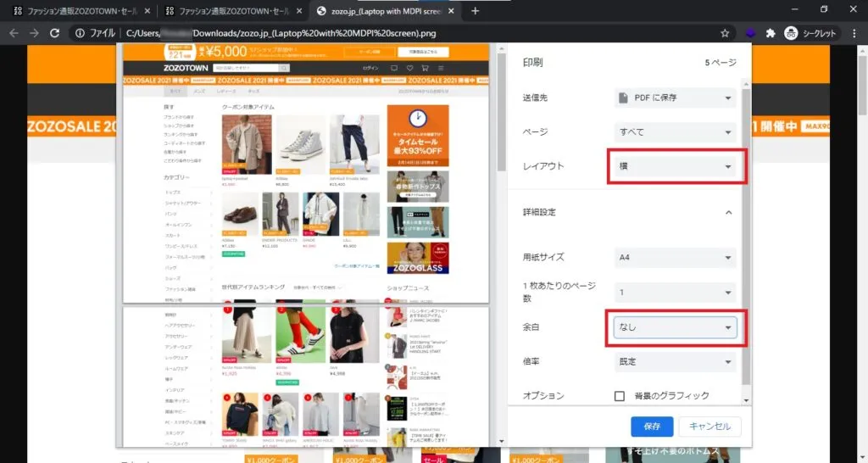Image resolution: width=868 pixels, height=463 pixels.
Task: Click the キャンセル button
Action: click(x=709, y=427)
